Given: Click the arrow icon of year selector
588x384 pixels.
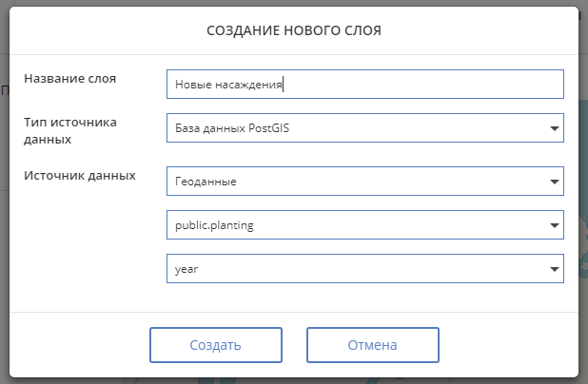Looking at the screenshot, I should (554, 270).
